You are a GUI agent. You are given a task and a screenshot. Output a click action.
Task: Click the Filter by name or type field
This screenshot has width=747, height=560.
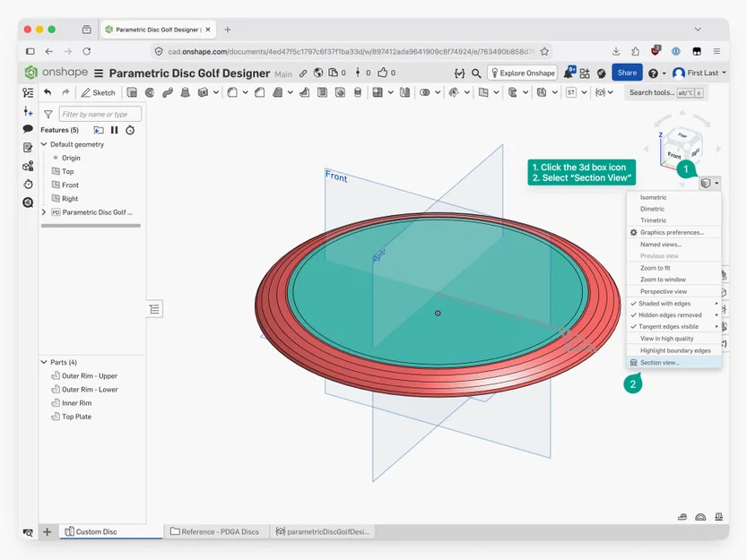pyautogui.click(x=100, y=115)
